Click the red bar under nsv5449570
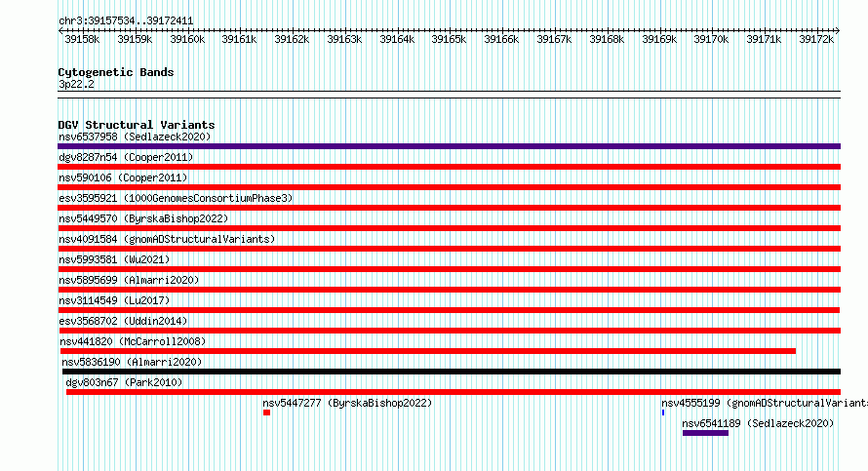The height and width of the screenshot is (471, 868). [449, 228]
